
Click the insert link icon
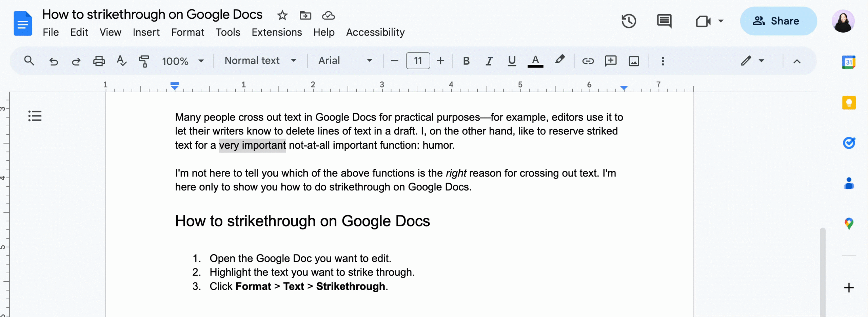588,61
